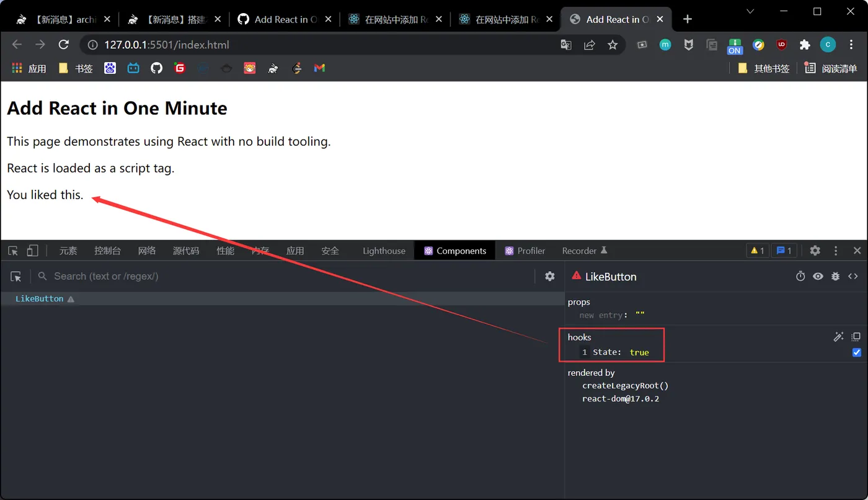Open the Lighthouse tab
Screen dimensions: 868x500
[384, 251]
